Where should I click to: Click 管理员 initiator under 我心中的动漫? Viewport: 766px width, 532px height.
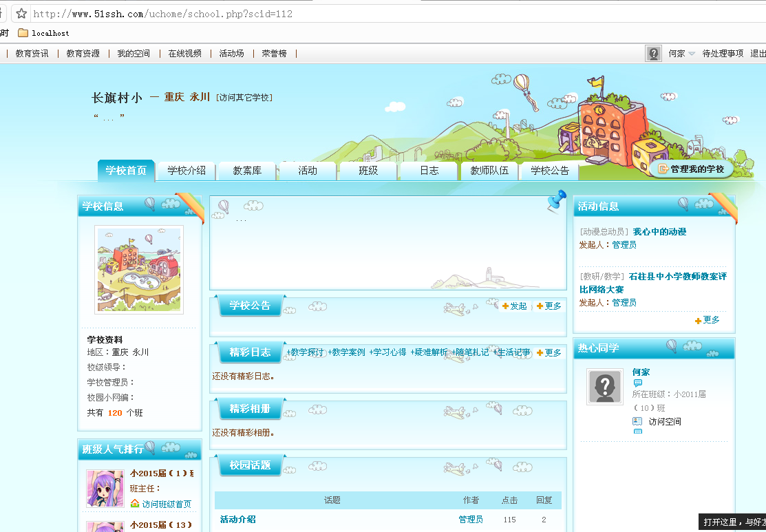tap(624, 245)
